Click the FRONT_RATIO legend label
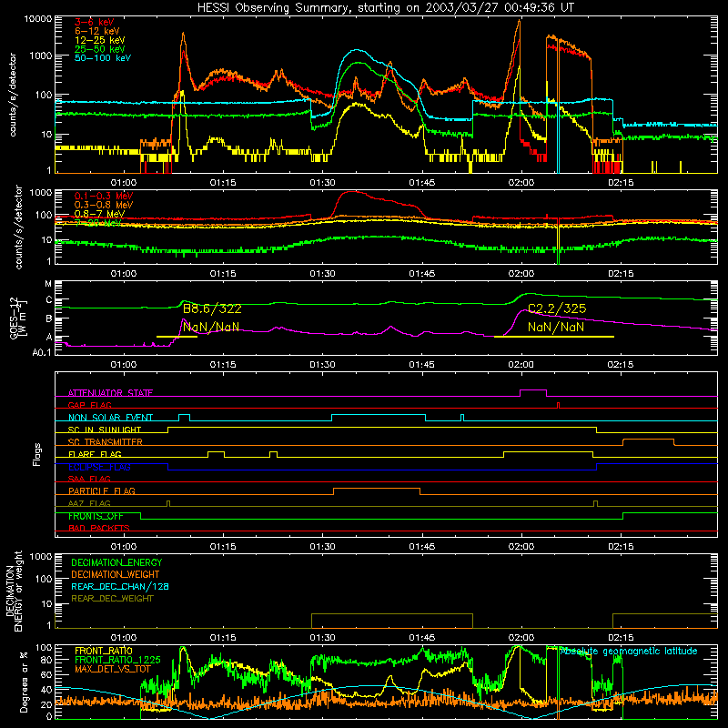The width and height of the screenshot is (728, 728). (104, 652)
